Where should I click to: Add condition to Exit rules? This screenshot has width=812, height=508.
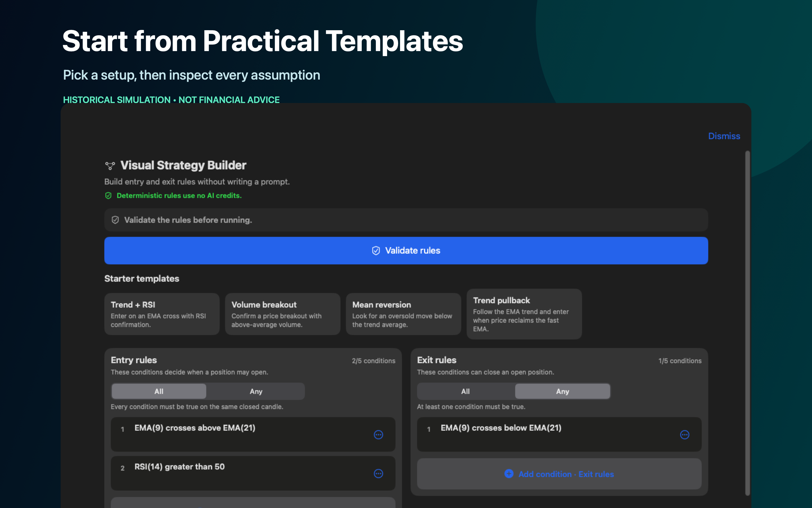(559, 474)
